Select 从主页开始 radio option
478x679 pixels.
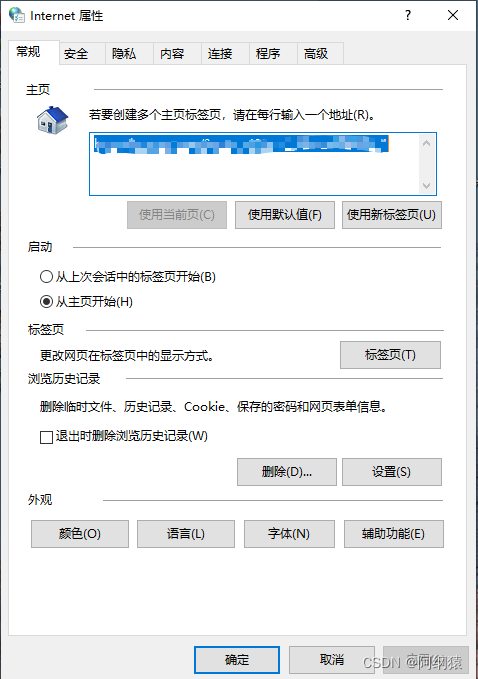click(46, 302)
